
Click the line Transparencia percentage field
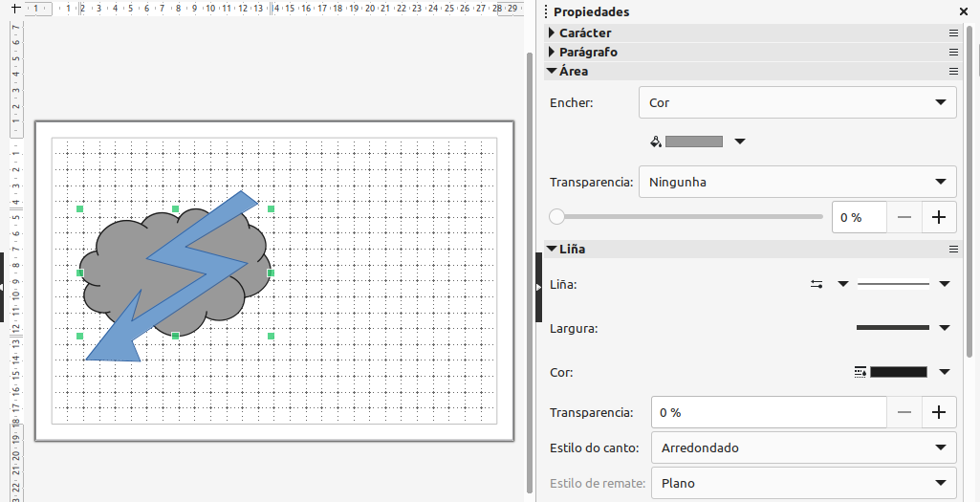[x=768, y=412]
